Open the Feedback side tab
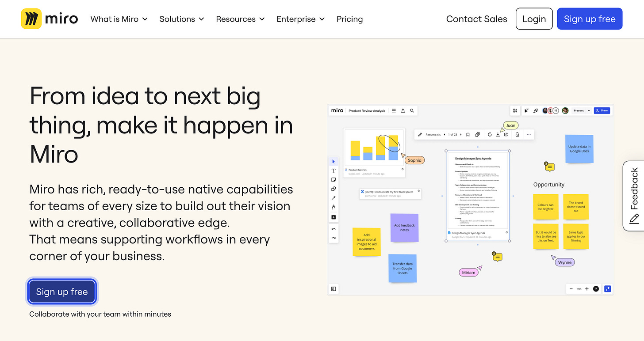 [634, 196]
